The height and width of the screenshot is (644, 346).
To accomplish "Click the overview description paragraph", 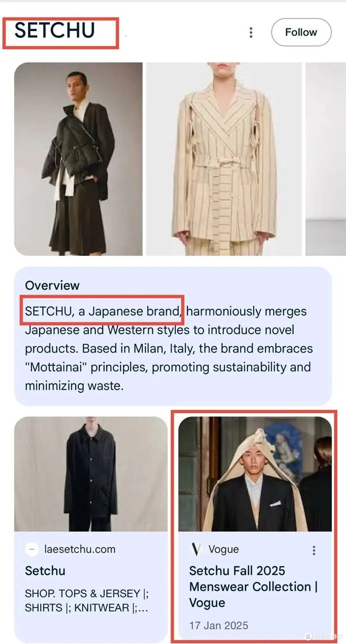I will coord(169,348).
